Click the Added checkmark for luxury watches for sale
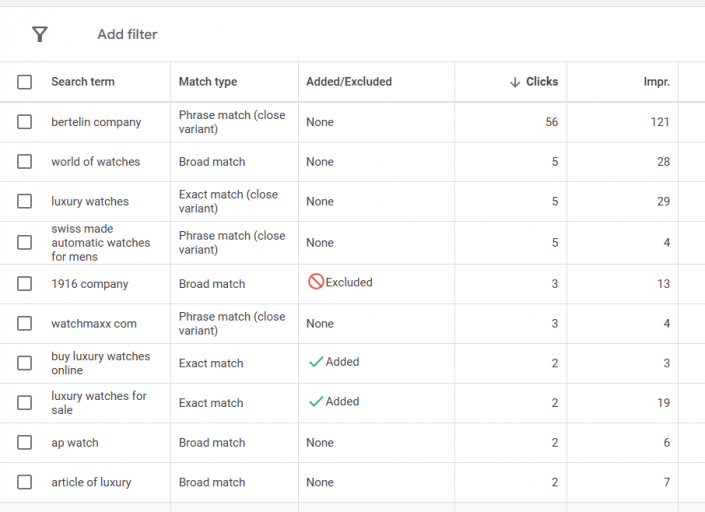This screenshot has height=512, width=705. coord(316,402)
